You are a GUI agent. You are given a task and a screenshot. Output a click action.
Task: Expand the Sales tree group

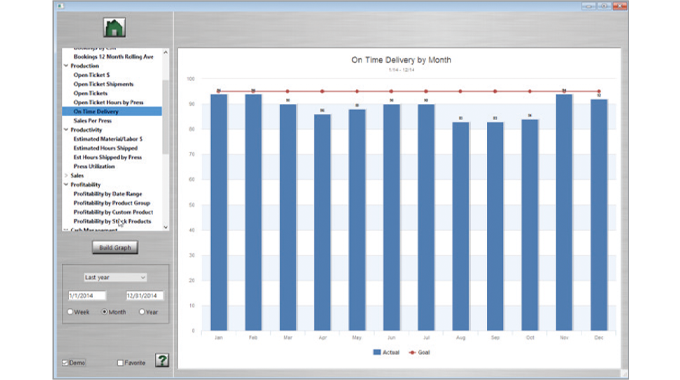pyautogui.click(x=66, y=175)
